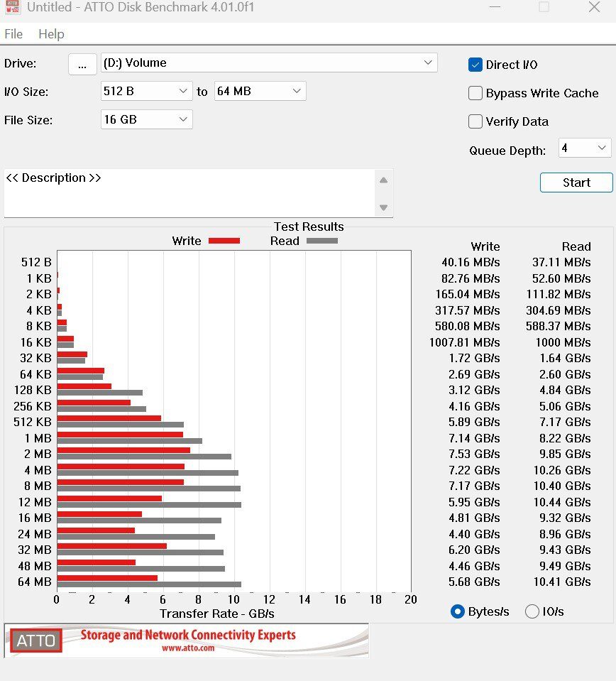Click the gray Read legend swatch

tap(321, 241)
